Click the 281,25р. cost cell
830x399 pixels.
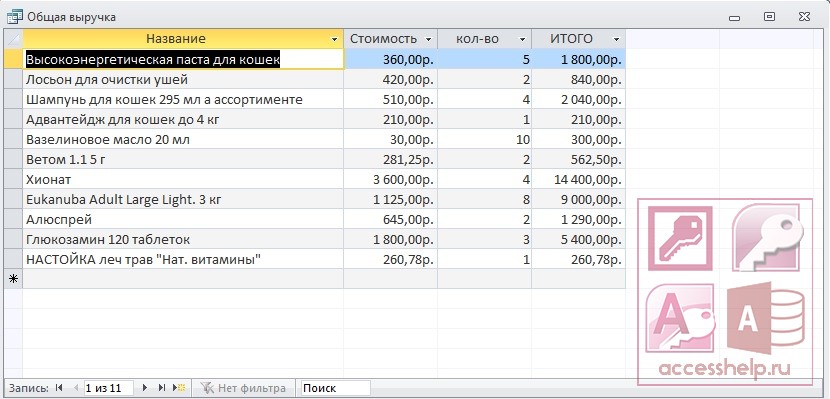[x=391, y=159]
